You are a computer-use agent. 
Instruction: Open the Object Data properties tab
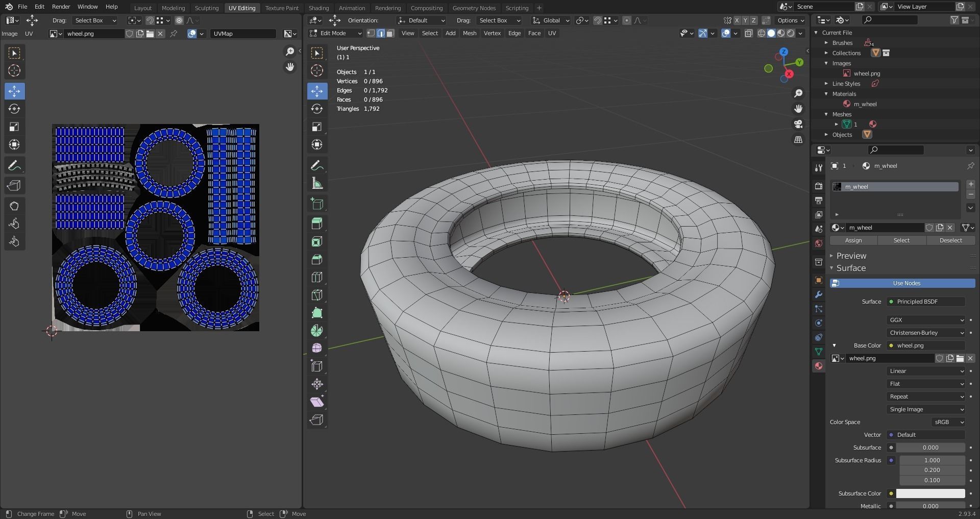pyautogui.click(x=819, y=352)
